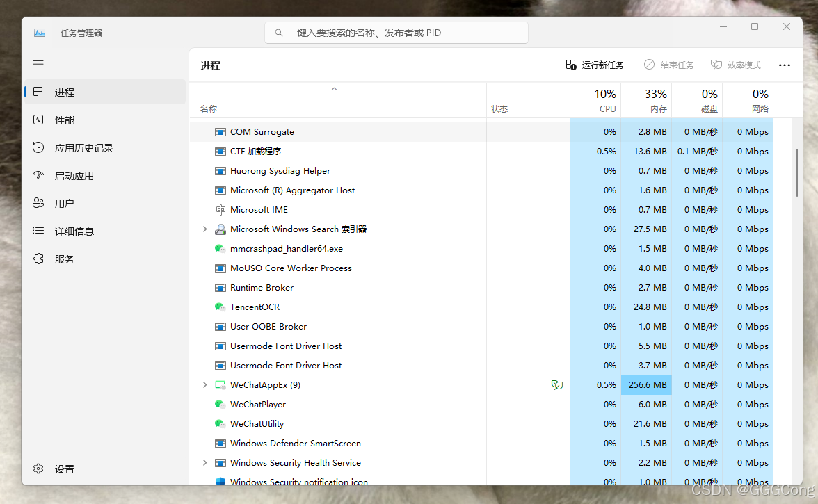The height and width of the screenshot is (504, 818).
Task: Click the Microsoft Windows Search indexer icon
Action: tap(220, 229)
